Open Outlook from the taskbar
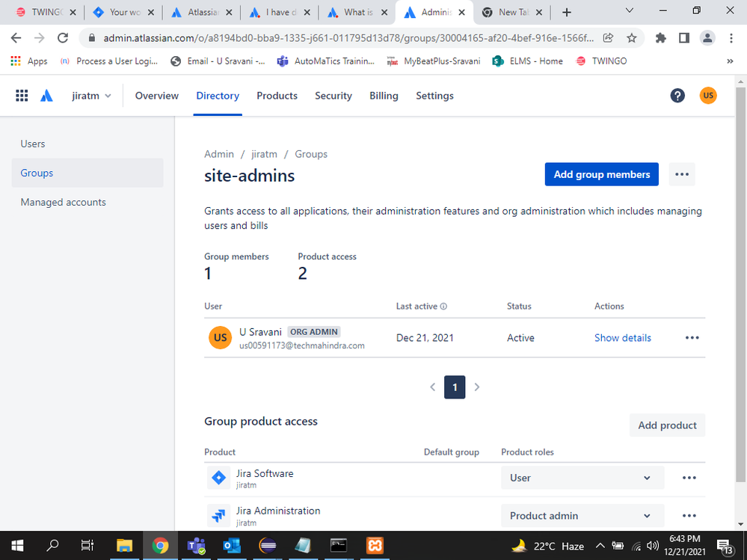Screen dimensions: 747x560 232,545
